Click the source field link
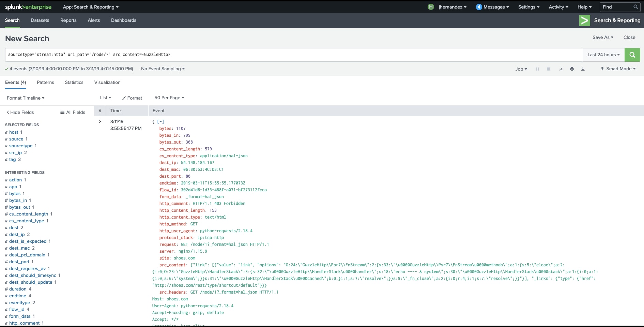The image size is (644, 327). click(x=16, y=139)
